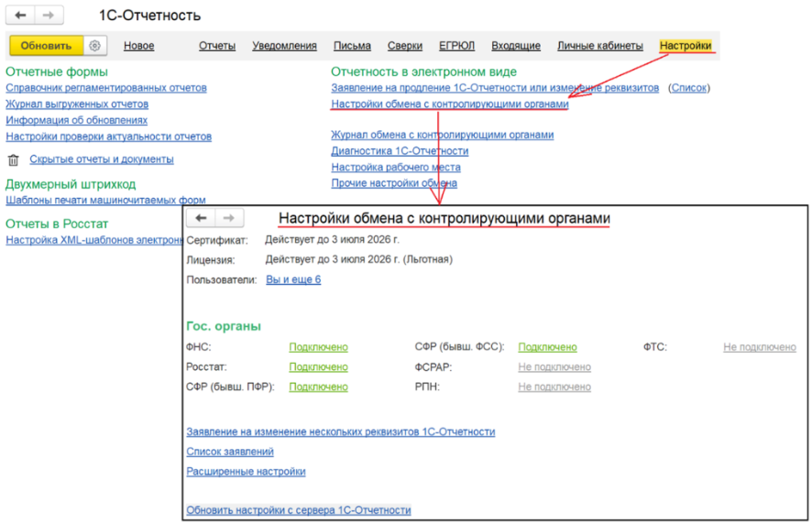
Task: Open Заявление на продление 1С-Отчетности link
Action: 495,88
